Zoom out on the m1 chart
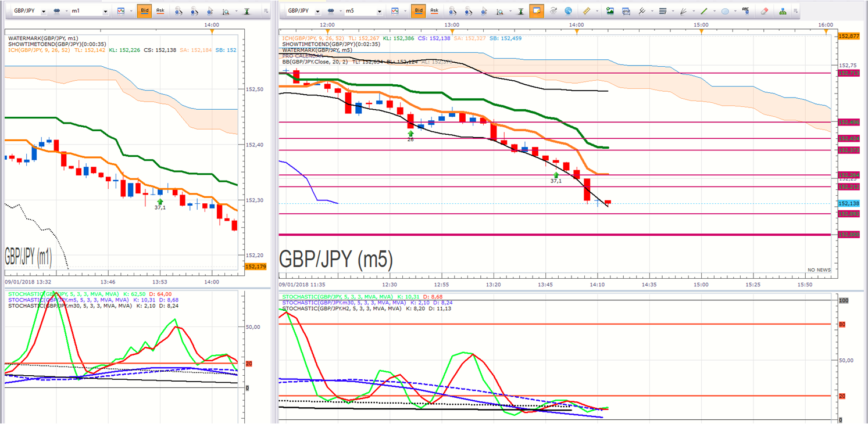The image size is (868, 424). [x=194, y=11]
